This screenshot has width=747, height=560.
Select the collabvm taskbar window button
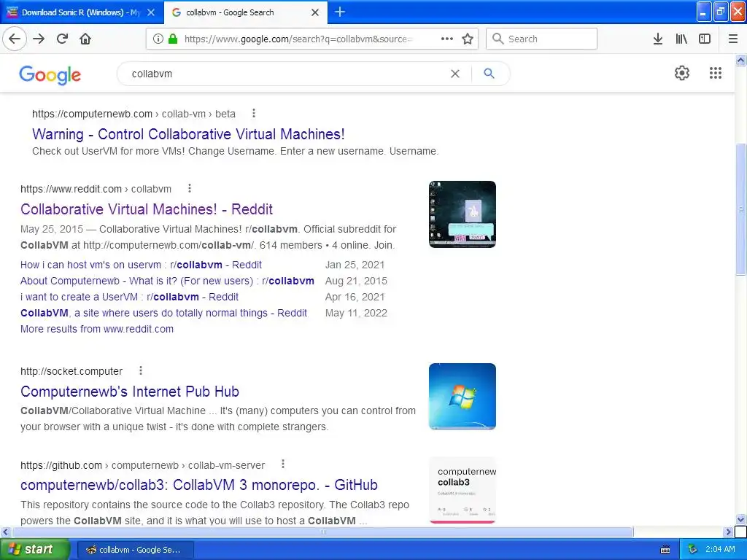tap(135, 550)
